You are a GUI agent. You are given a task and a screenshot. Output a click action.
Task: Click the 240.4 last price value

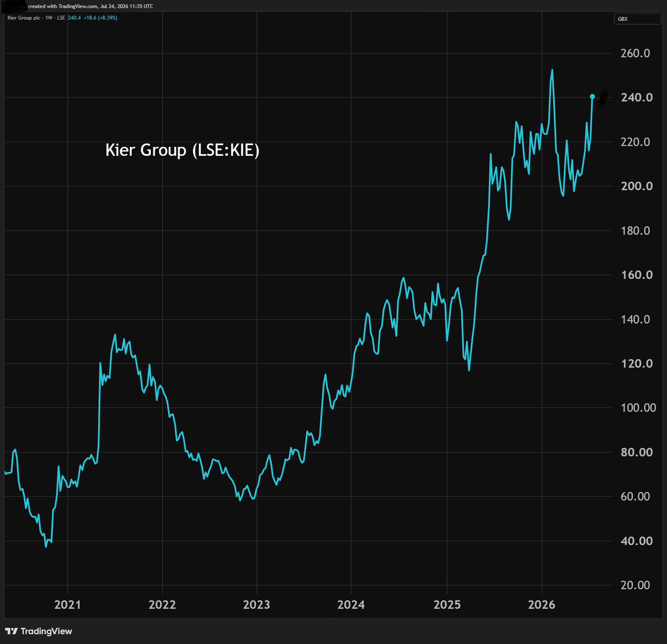(74, 18)
